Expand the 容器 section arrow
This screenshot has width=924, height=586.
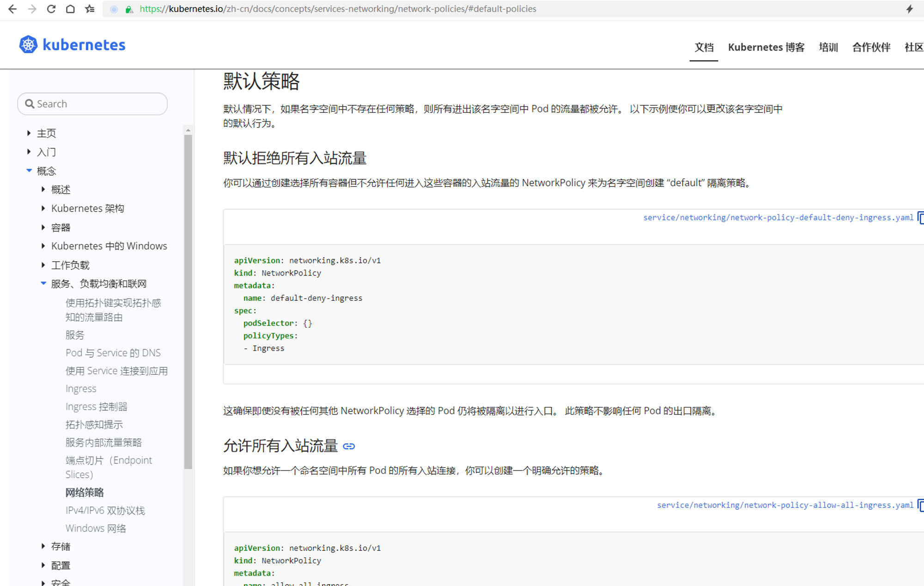click(43, 227)
